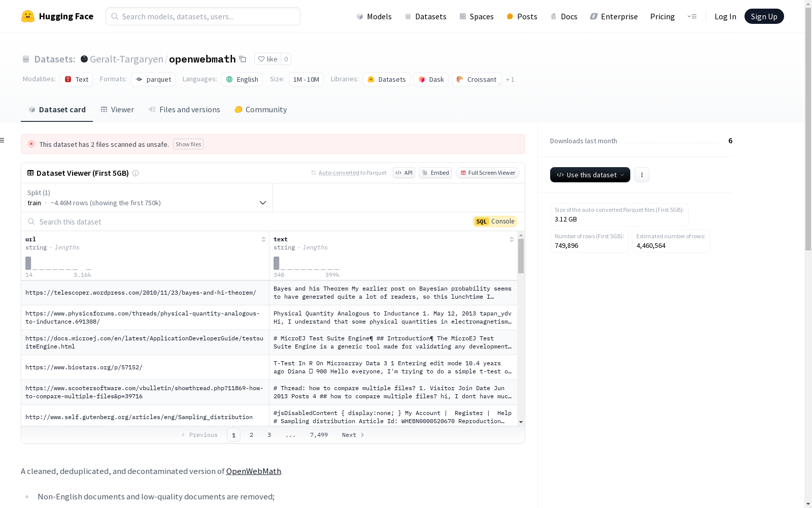Go to page 2 of viewer
The height and width of the screenshot is (508, 812).
[251, 435]
